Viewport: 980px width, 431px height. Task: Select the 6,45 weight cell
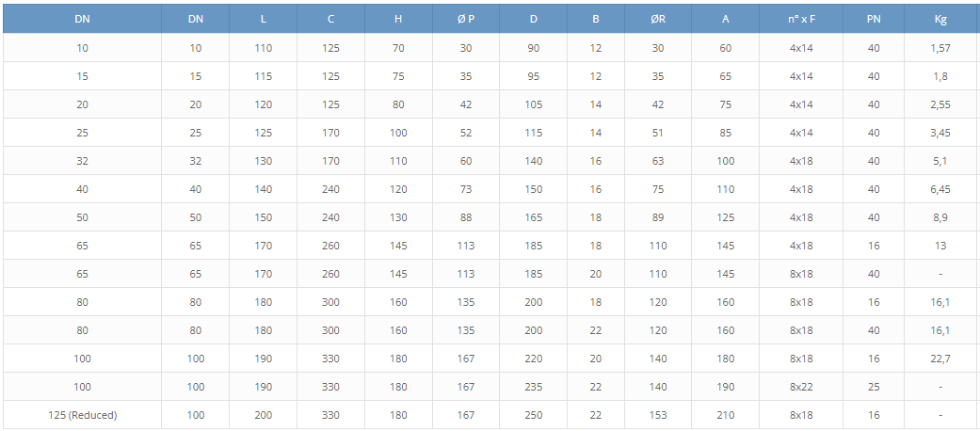[940, 188]
